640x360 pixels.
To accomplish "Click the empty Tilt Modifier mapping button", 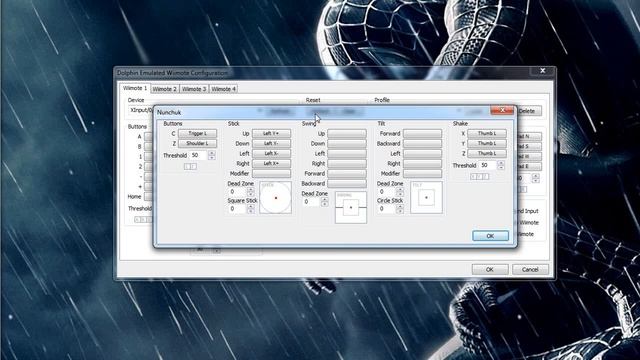I will pos(422,173).
